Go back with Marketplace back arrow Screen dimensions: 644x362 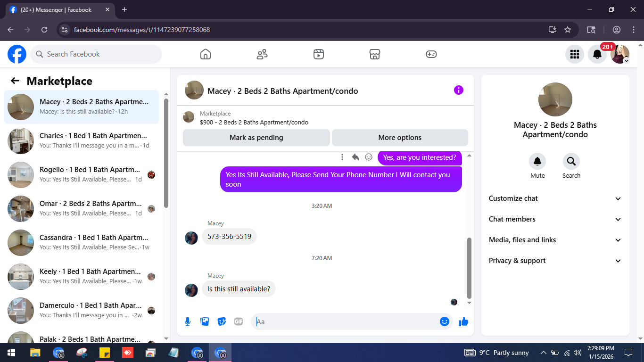(15, 81)
